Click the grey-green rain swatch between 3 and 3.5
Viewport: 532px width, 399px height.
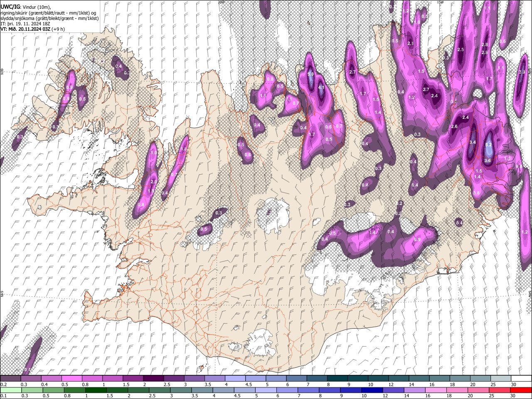[x=181, y=390]
